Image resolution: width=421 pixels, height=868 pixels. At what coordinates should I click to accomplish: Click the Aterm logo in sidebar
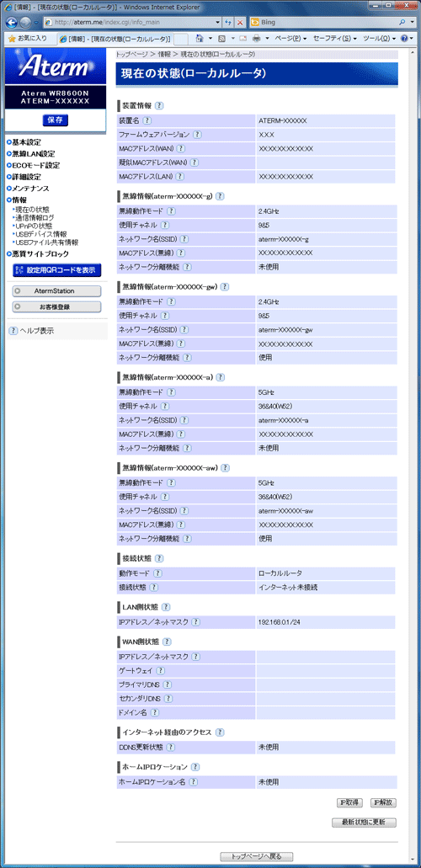(x=54, y=67)
